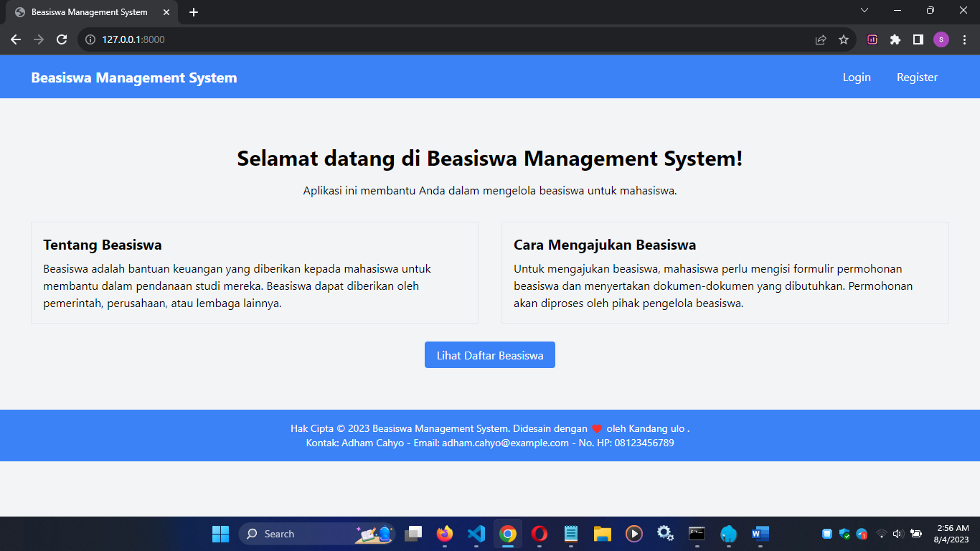Reload the page using the refresh icon
980x551 pixels.
coord(61,39)
